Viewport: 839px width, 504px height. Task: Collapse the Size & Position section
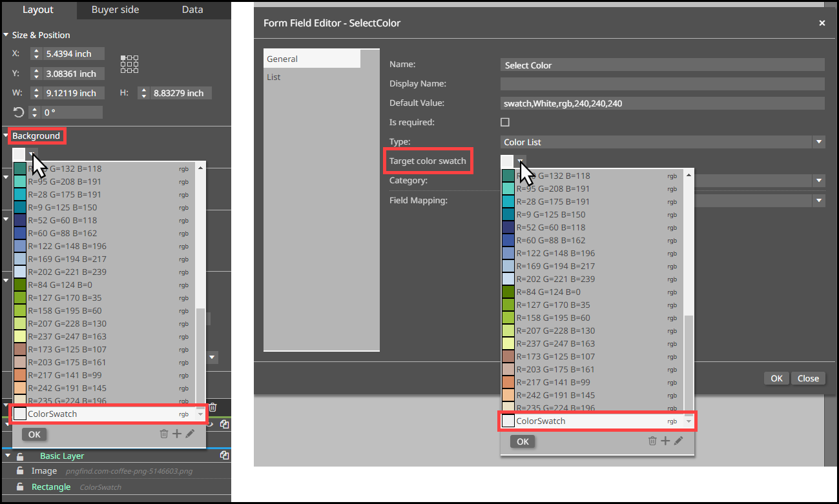[6, 35]
